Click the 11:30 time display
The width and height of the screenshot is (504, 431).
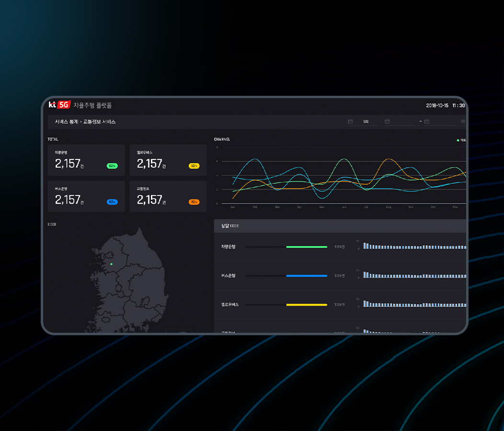[458, 105]
